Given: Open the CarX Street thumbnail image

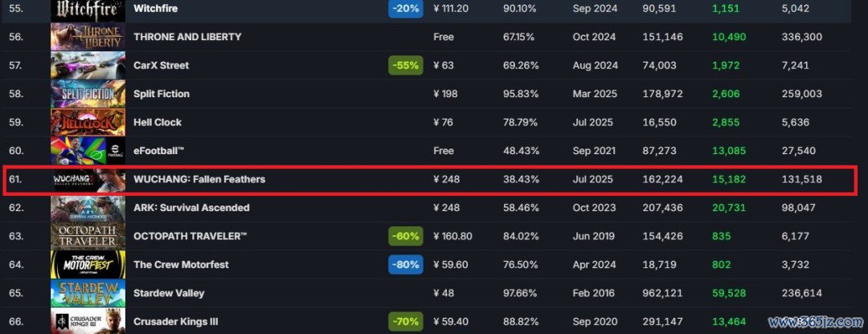Looking at the screenshot, I should (88, 65).
